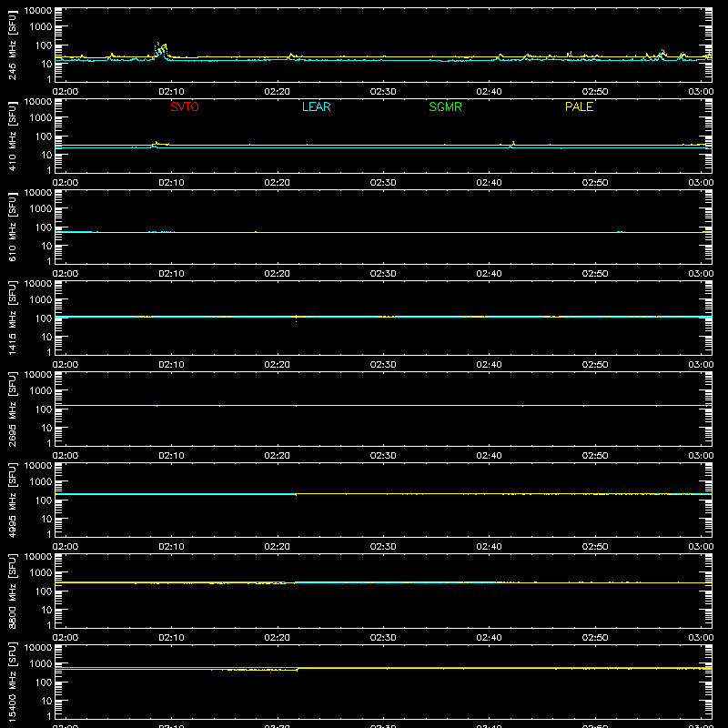Click the 02:20 label under 8800 MHz plot

click(x=278, y=638)
